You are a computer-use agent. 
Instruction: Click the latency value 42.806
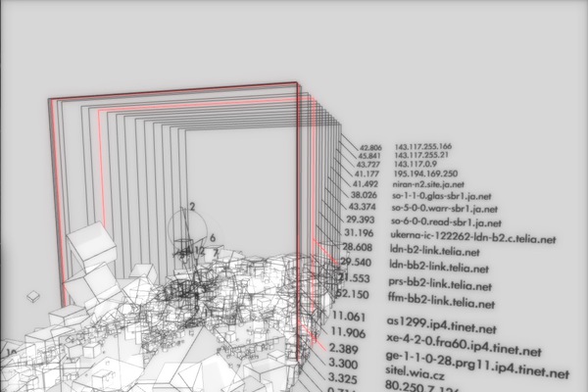(370, 148)
